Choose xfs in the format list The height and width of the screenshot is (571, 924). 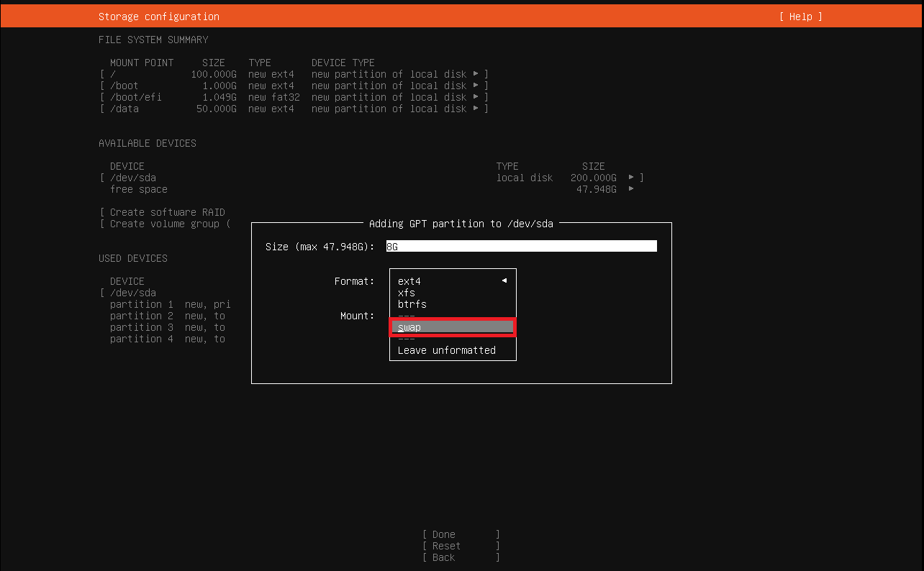[x=407, y=293]
